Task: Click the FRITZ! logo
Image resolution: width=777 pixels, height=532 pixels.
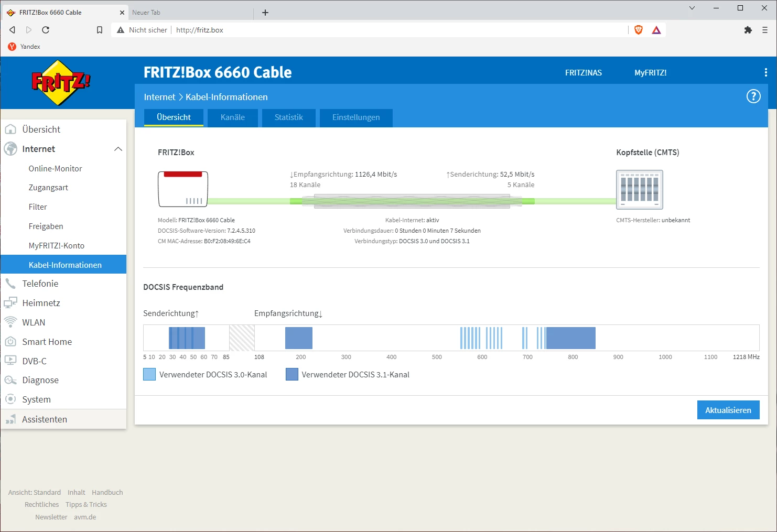Action: click(61, 83)
